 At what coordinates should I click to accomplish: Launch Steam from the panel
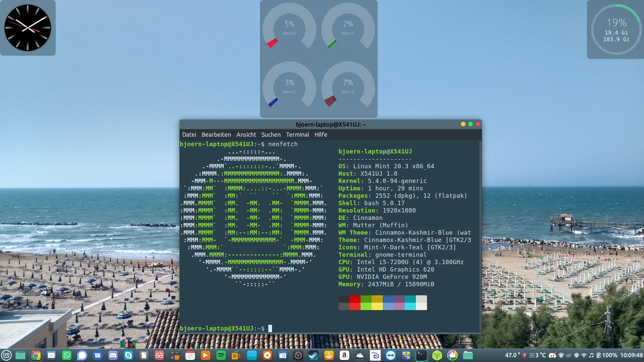[x=314, y=355]
